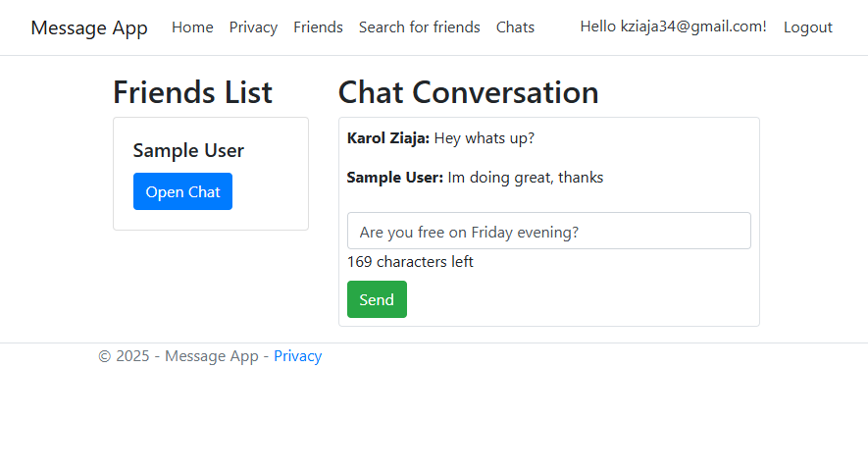Click the Message App brand logo link

coord(89,27)
